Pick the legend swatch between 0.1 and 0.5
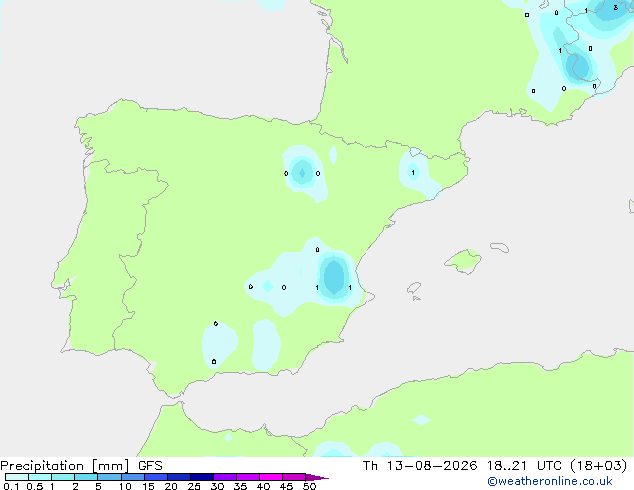Viewport: 634px width, 490px height. click(17, 477)
